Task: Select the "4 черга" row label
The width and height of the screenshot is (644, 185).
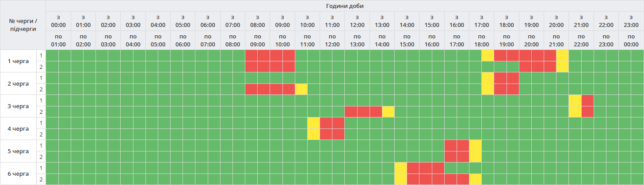Action: click(19, 128)
